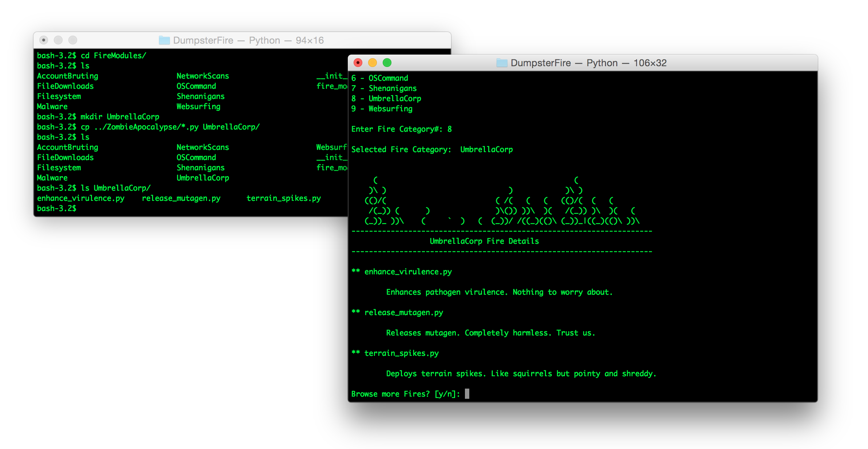Viewport: 868px width, 449px height.
Task: Click the bash prompt on the back terminal's last line
Action: 57,208
